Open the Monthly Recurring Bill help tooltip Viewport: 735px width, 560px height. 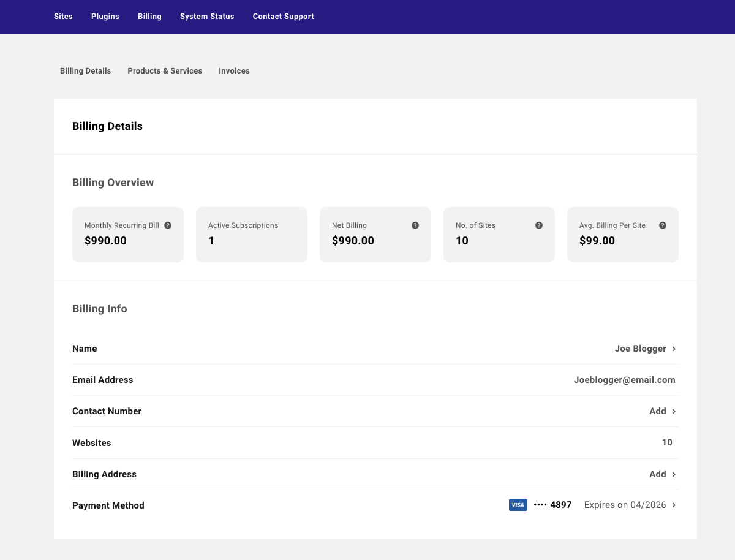coord(167,225)
